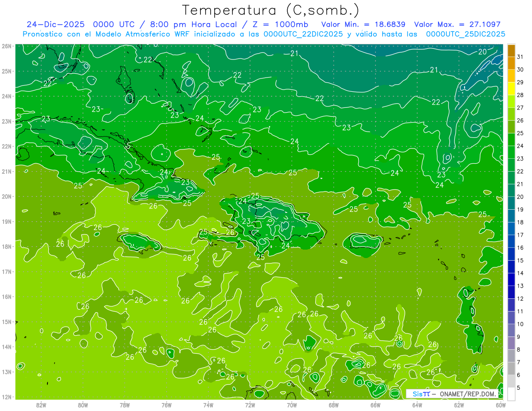Click the 18N latitude axis label
Screen dimensions: 532x411
7,247
